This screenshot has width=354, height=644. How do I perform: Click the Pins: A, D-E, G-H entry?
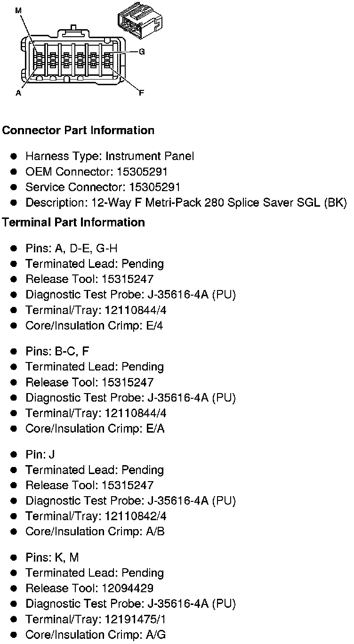(x=71, y=248)
